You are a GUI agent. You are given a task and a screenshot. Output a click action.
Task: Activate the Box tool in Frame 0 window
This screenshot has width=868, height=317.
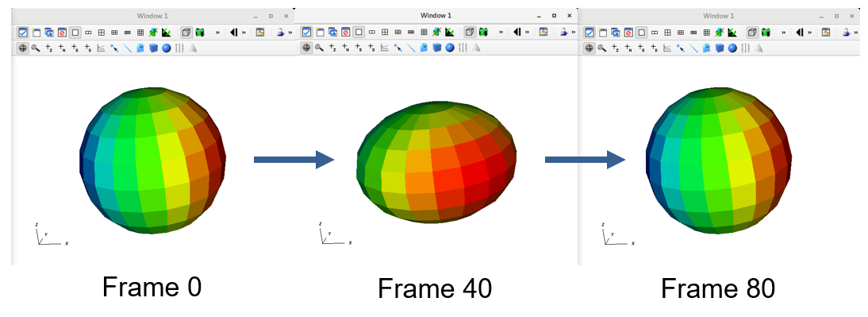pyautogui.click(x=153, y=48)
